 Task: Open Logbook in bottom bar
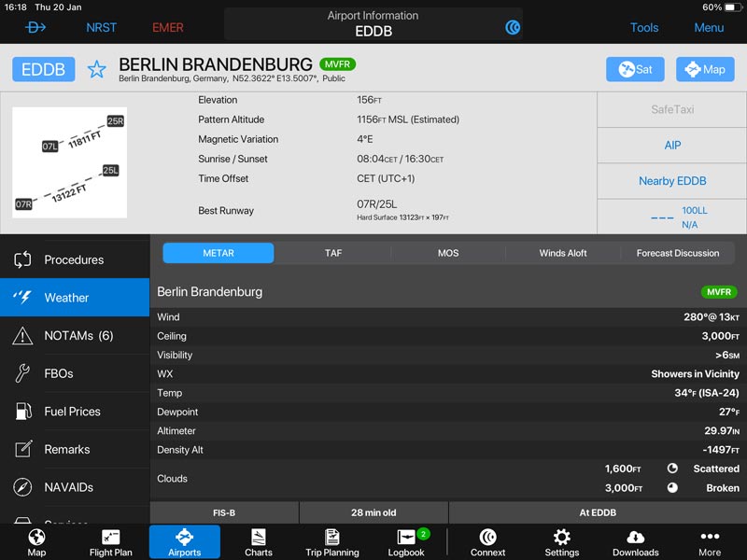point(406,542)
